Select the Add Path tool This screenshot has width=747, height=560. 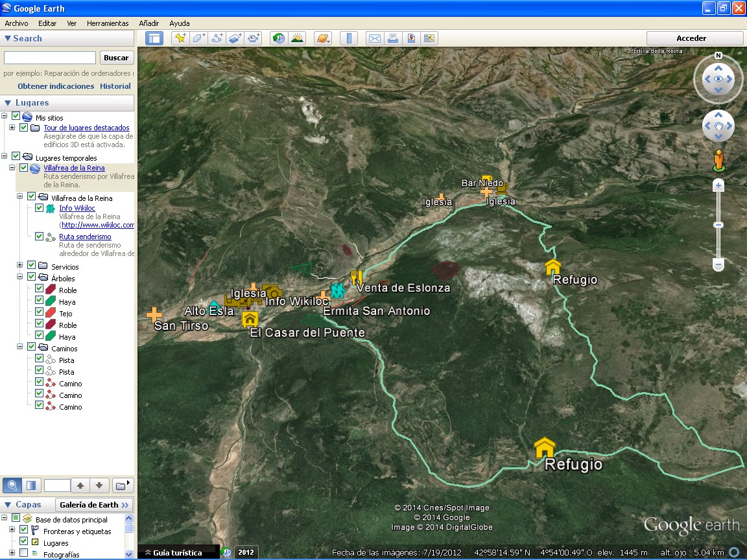[x=217, y=38]
